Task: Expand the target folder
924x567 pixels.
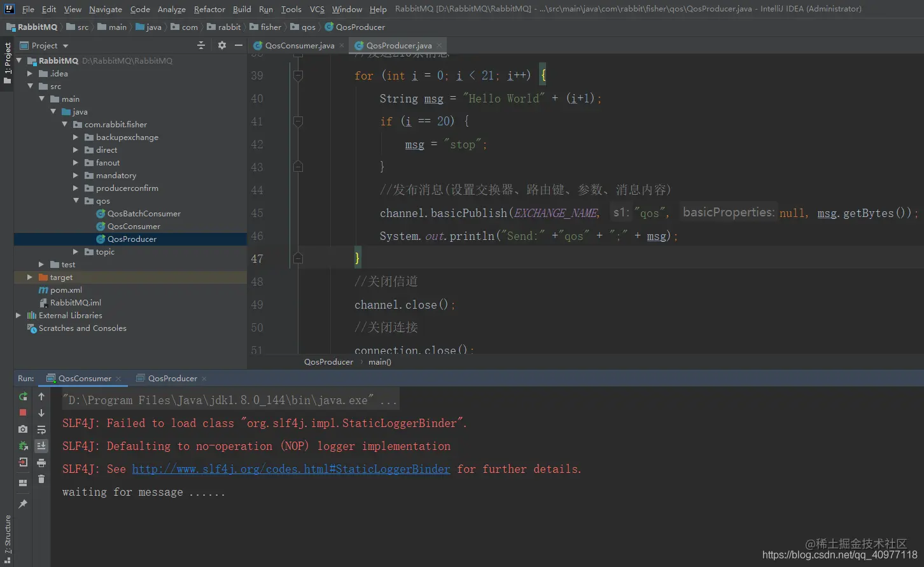Action: 30,277
